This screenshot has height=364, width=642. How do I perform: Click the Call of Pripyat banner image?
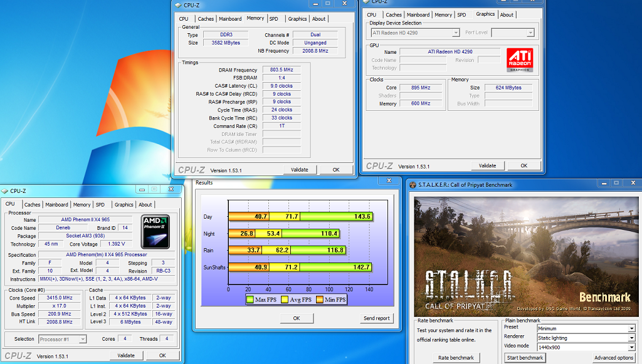[525, 256]
